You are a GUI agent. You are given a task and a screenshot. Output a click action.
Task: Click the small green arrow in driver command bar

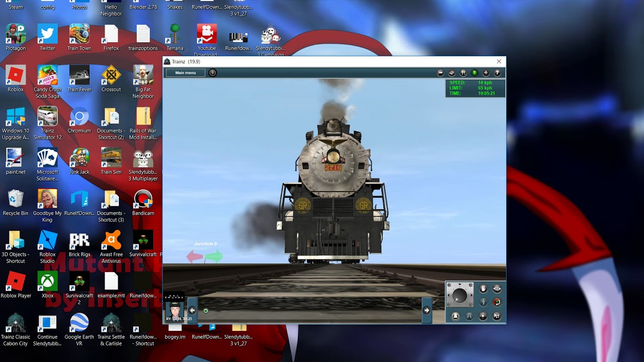coord(206,311)
